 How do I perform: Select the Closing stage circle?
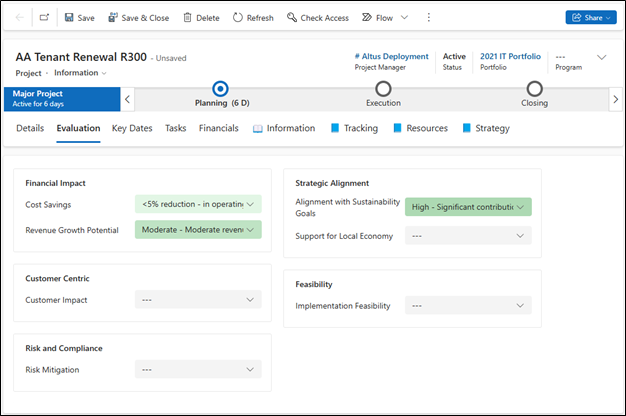click(x=535, y=89)
